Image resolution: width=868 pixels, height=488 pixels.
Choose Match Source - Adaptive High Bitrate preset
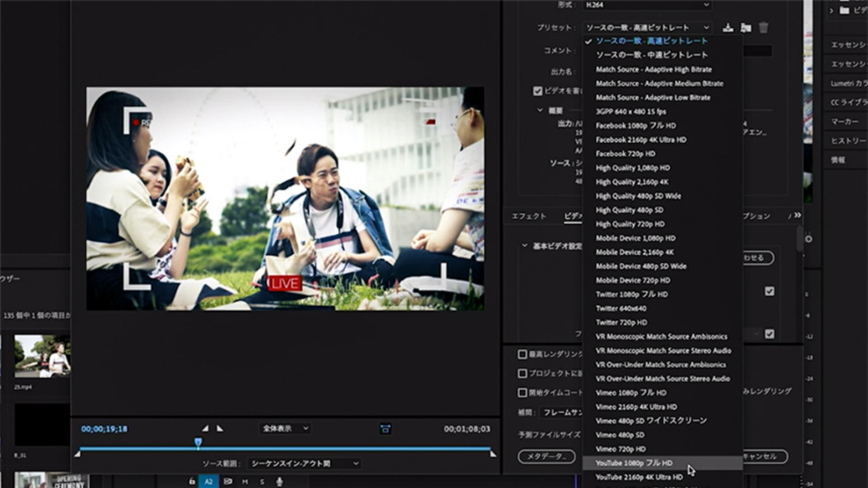click(x=654, y=70)
